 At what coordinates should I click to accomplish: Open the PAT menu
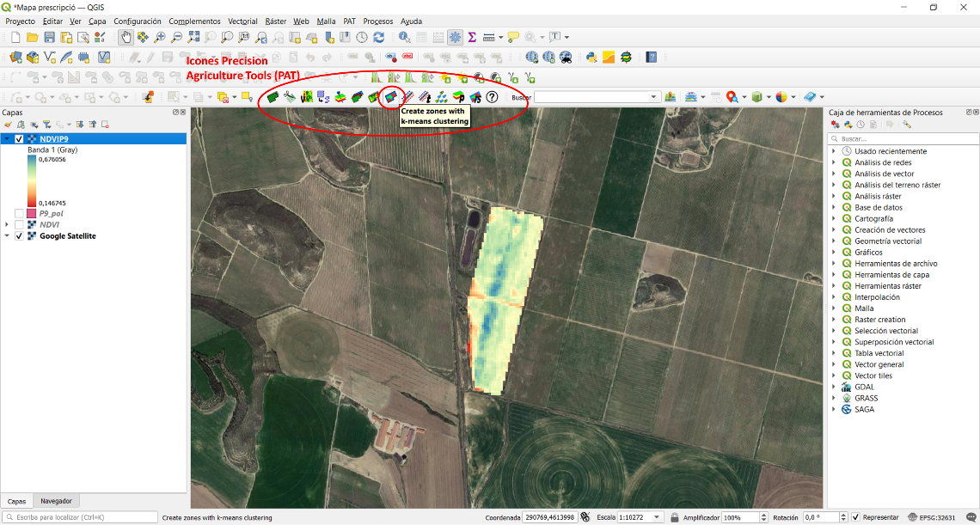pos(349,21)
